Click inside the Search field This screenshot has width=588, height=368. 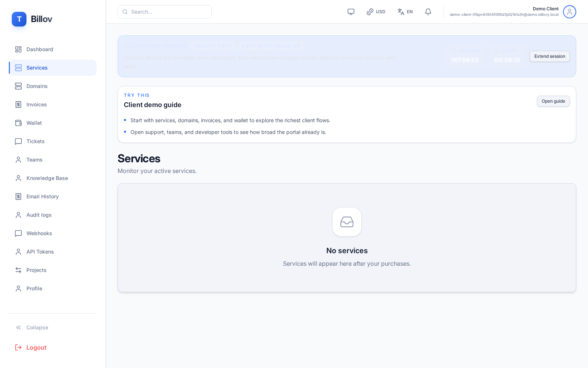(164, 11)
